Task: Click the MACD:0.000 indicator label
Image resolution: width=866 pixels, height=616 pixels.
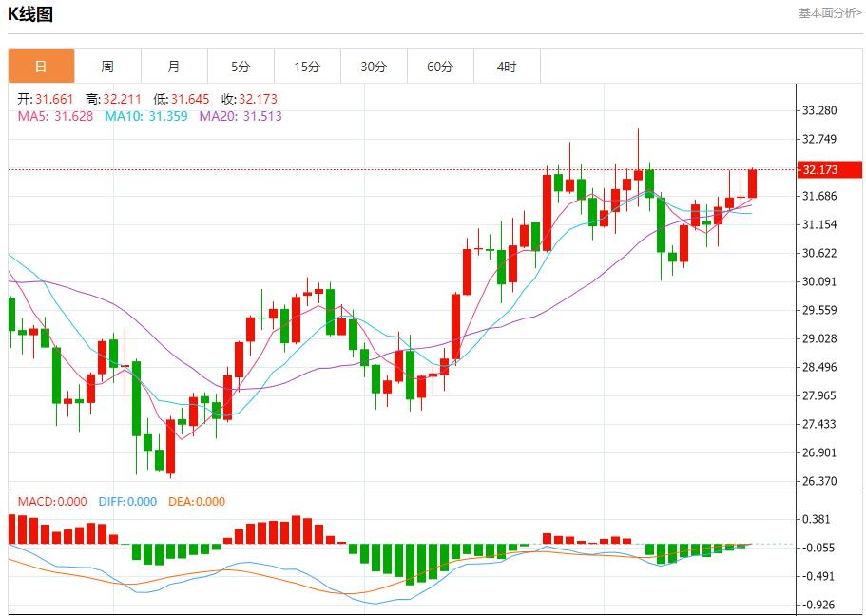Action: 52,502
